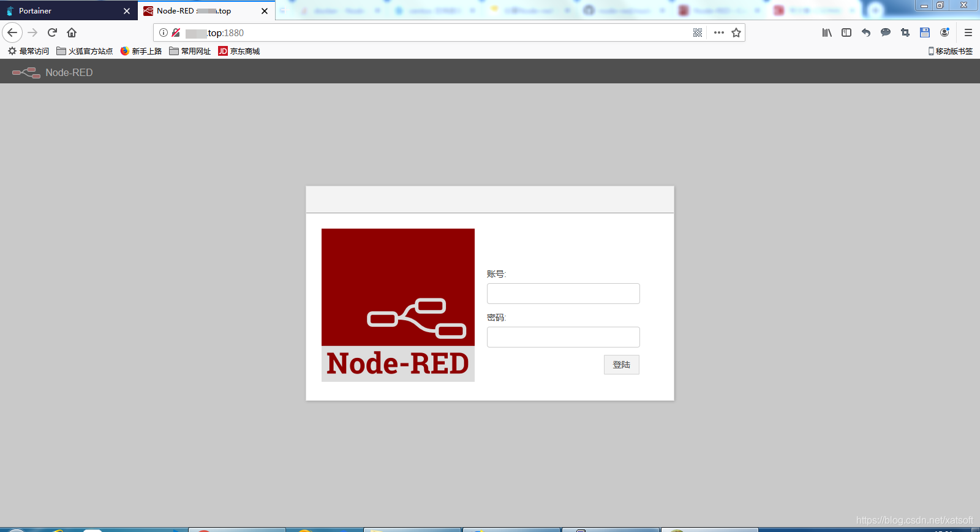Open the account avatar toolbar icon
The width and height of the screenshot is (980, 532).
click(944, 32)
